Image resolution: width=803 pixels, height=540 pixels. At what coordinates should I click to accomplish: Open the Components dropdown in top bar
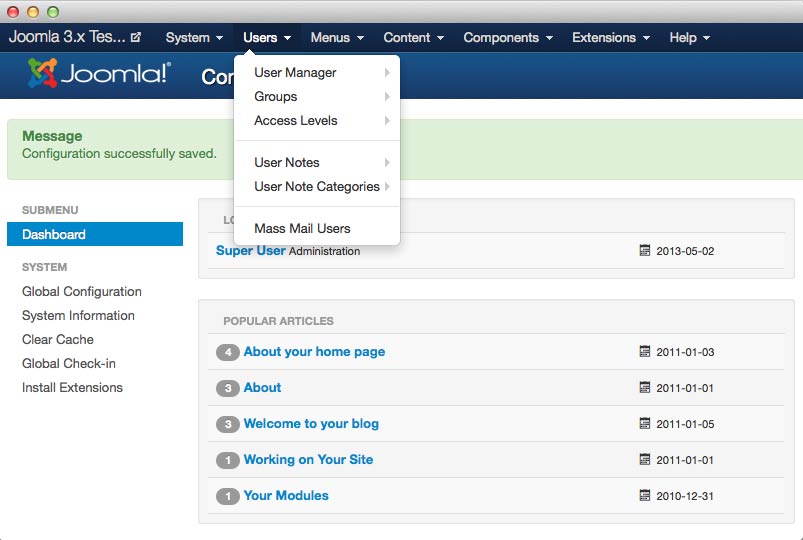pos(507,38)
